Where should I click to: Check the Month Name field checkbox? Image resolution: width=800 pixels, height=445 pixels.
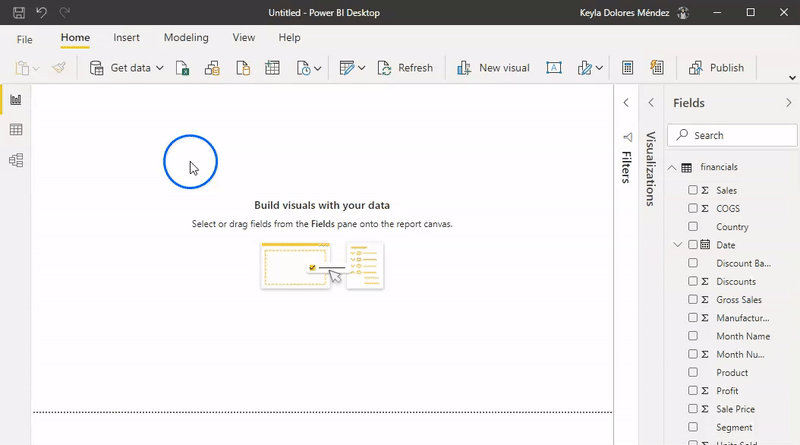click(692, 336)
